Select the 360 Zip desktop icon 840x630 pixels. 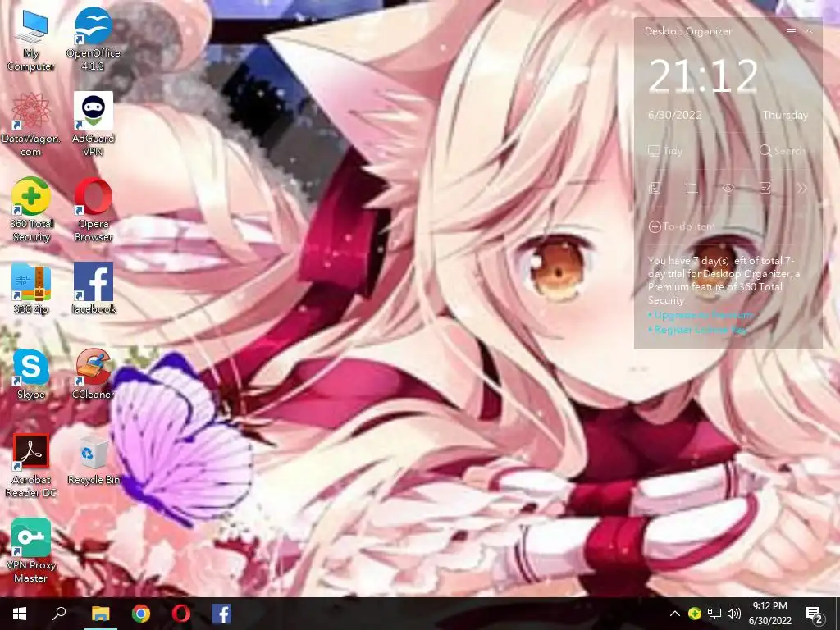click(x=31, y=288)
